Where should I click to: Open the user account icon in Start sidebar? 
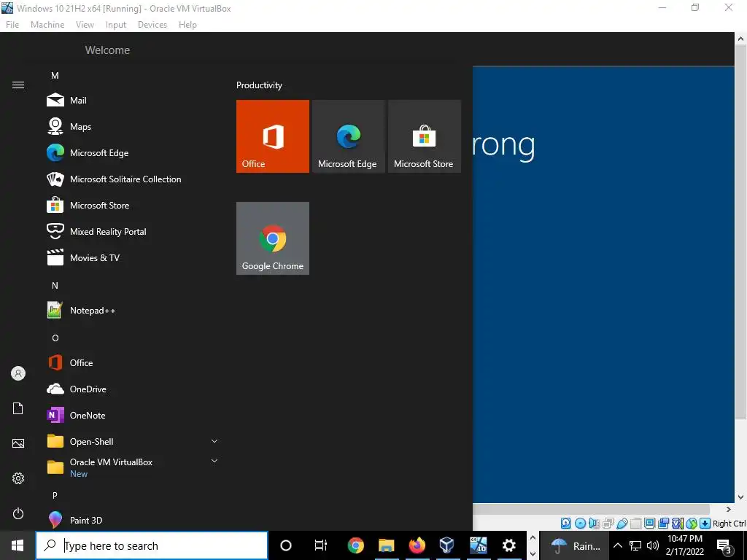coord(18,373)
